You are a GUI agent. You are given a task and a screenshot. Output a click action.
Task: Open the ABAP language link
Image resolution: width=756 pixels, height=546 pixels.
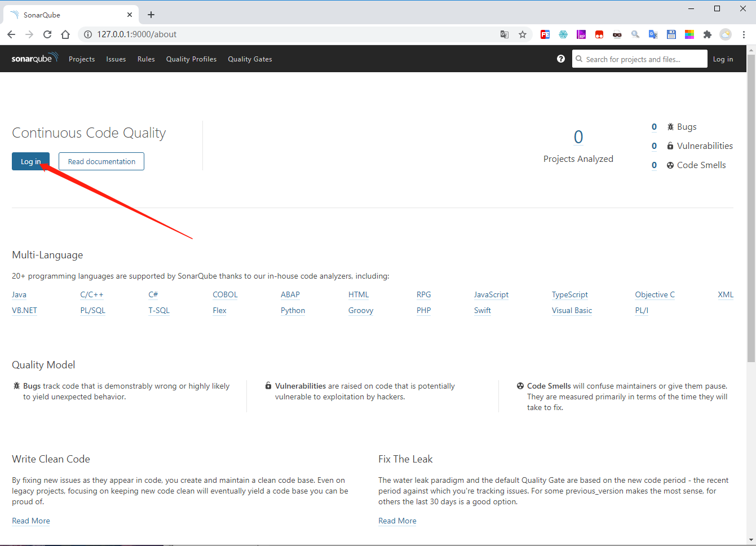point(290,294)
